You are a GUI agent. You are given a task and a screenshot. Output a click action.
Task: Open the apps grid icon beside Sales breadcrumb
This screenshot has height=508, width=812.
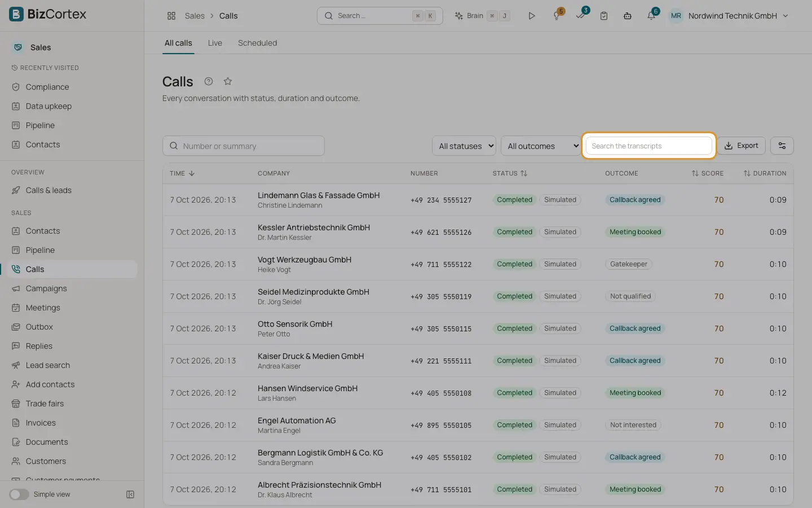click(171, 16)
